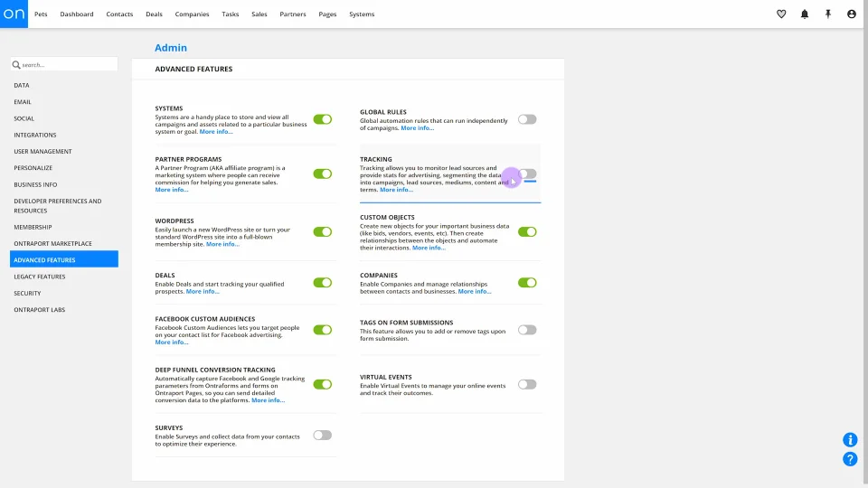Click the blue info circle icon
The height and width of the screenshot is (488, 868).
click(850, 440)
